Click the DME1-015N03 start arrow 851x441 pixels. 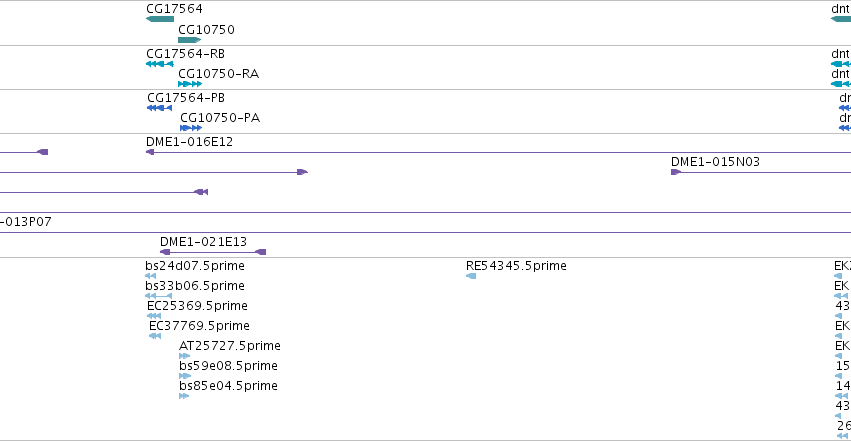[676, 172]
